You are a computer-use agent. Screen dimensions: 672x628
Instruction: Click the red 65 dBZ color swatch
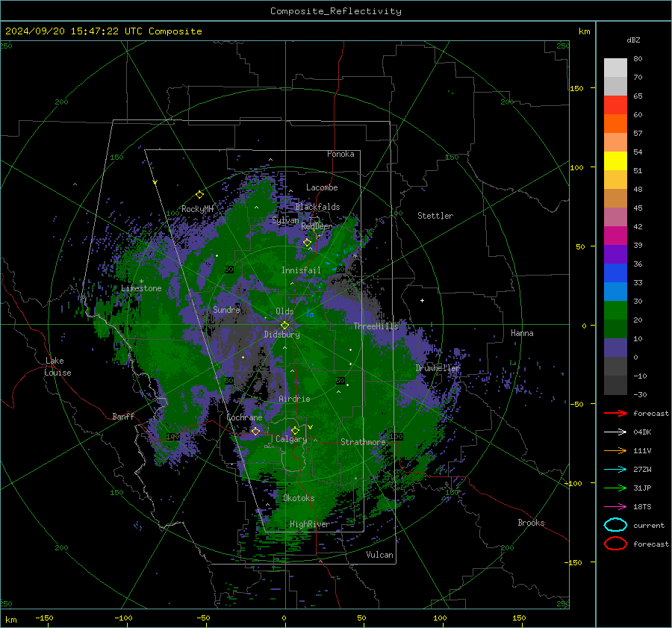point(615,105)
